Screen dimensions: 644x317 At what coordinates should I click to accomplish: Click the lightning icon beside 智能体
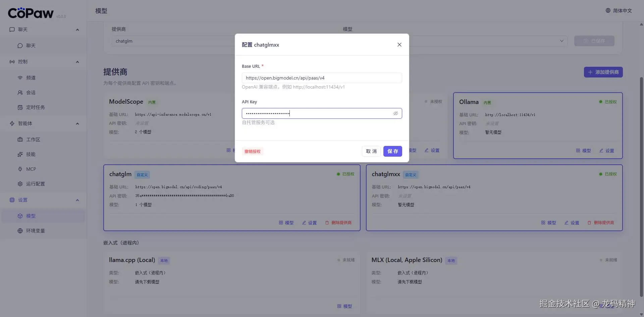(12, 123)
